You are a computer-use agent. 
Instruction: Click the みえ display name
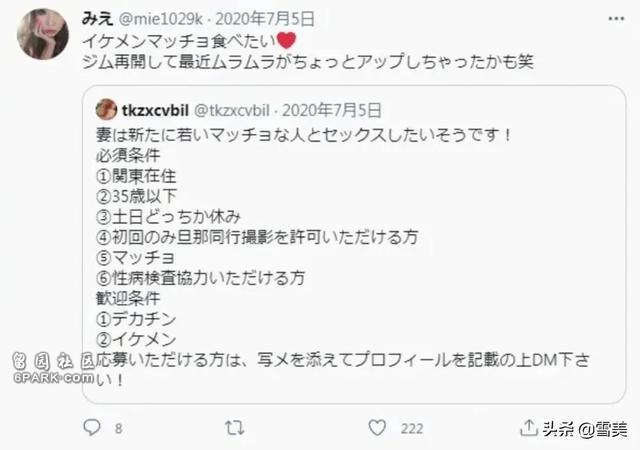[x=97, y=18]
